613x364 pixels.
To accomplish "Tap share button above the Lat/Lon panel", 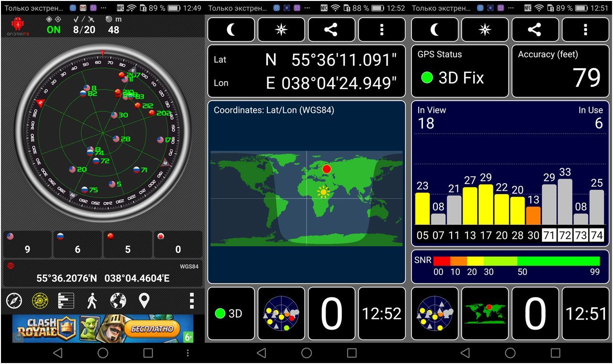I will tap(331, 30).
